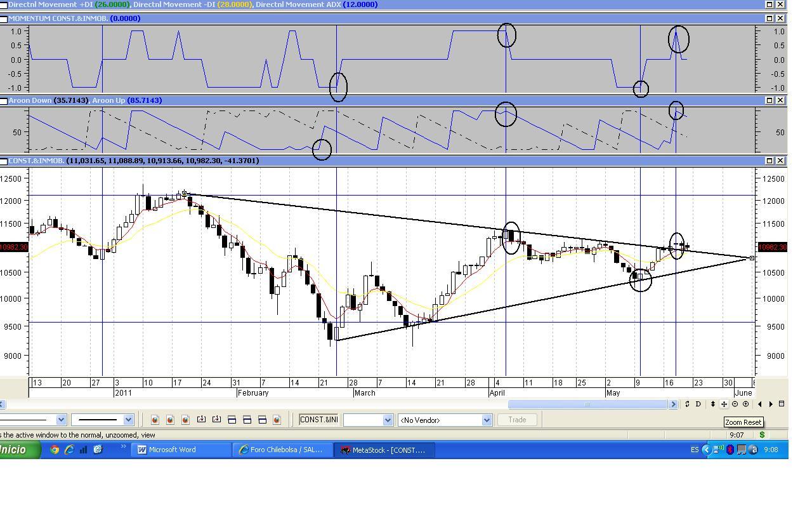The image size is (812, 508).
Task: Maximize the MOMENTUM indicator pane
Action: point(769,18)
